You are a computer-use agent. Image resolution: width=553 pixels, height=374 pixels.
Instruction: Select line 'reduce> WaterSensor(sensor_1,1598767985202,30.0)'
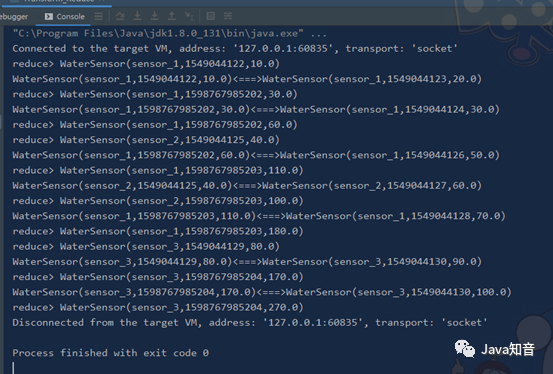pos(155,94)
